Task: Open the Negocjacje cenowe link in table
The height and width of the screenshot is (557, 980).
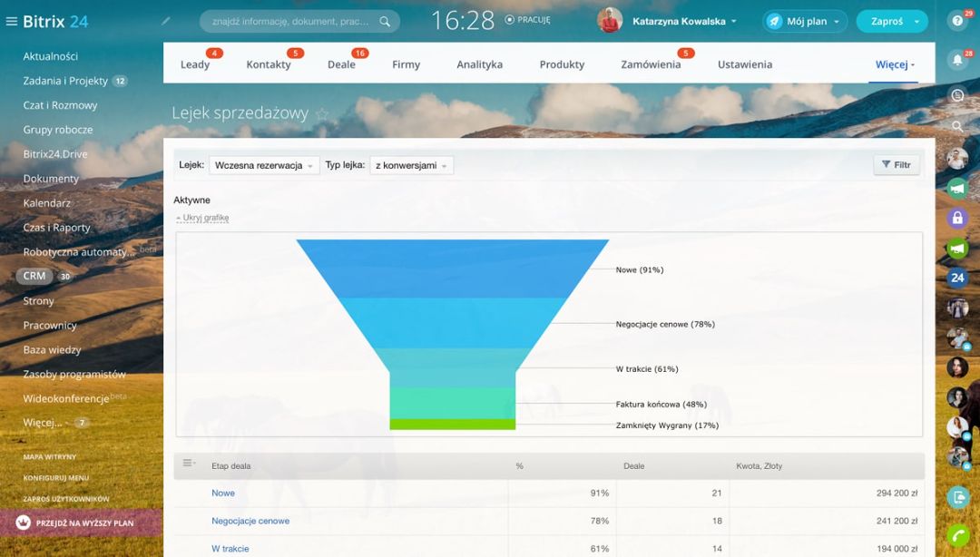Action: click(x=250, y=521)
